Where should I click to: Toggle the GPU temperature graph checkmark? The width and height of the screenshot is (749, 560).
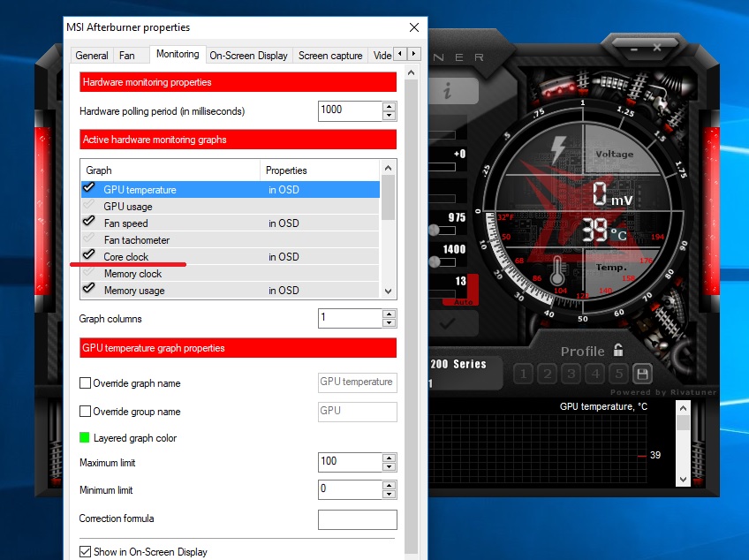pyautogui.click(x=89, y=188)
